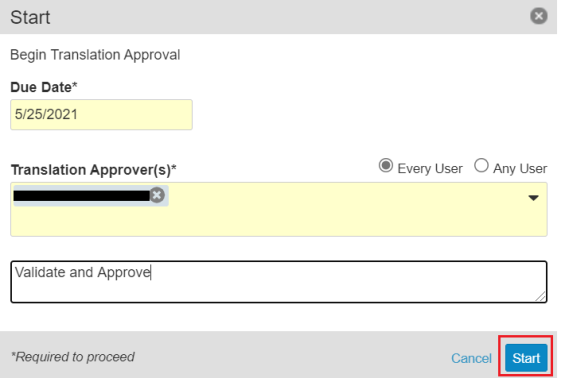Focus the Validate and Approve comment box

279,282
